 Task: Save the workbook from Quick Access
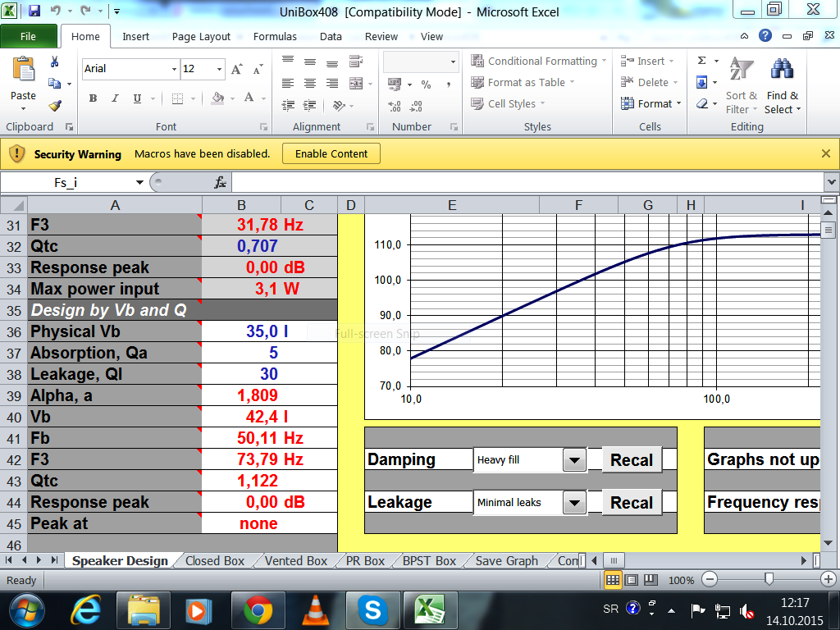point(34,11)
